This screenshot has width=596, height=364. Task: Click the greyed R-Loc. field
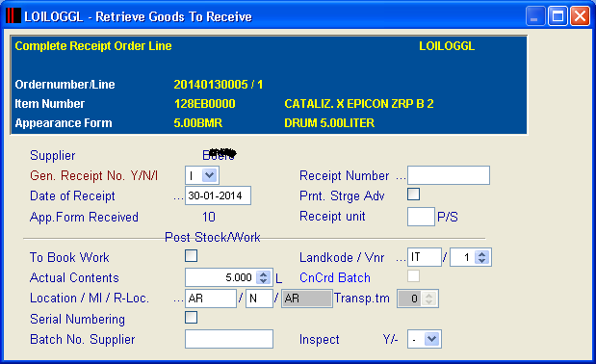click(307, 299)
